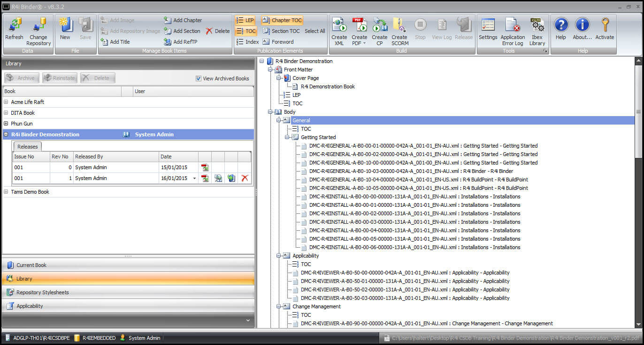Viewport: 644px width, 345px height.
Task: Click Add Chapter
Action: coord(183,20)
